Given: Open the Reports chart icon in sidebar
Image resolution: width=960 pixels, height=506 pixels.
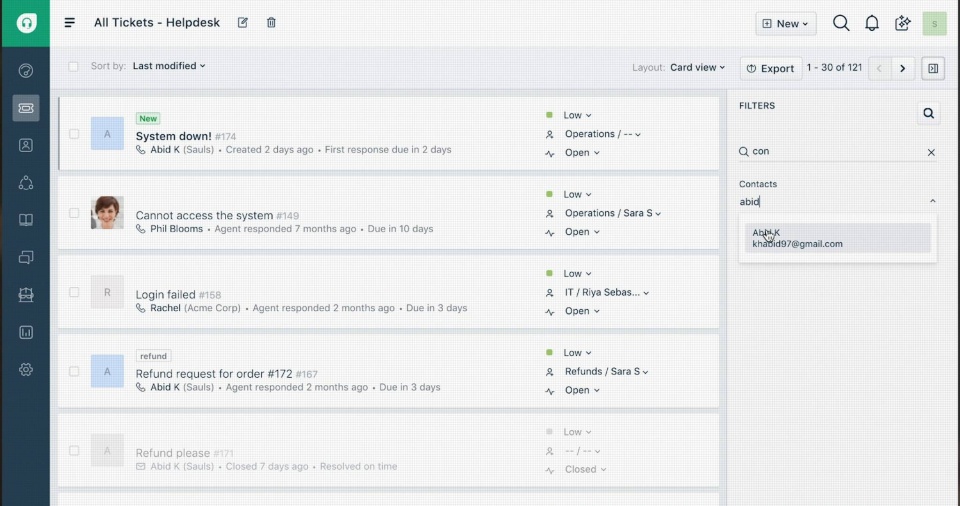Looking at the screenshot, I should click(26, 332).
